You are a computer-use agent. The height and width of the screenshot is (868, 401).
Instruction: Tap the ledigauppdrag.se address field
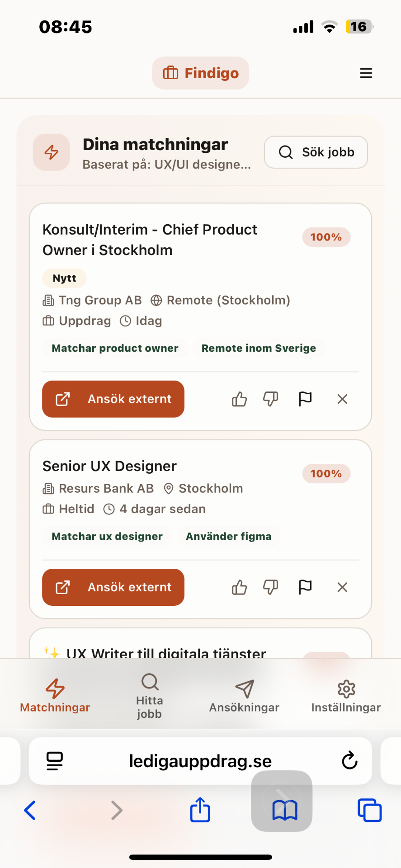200,761
